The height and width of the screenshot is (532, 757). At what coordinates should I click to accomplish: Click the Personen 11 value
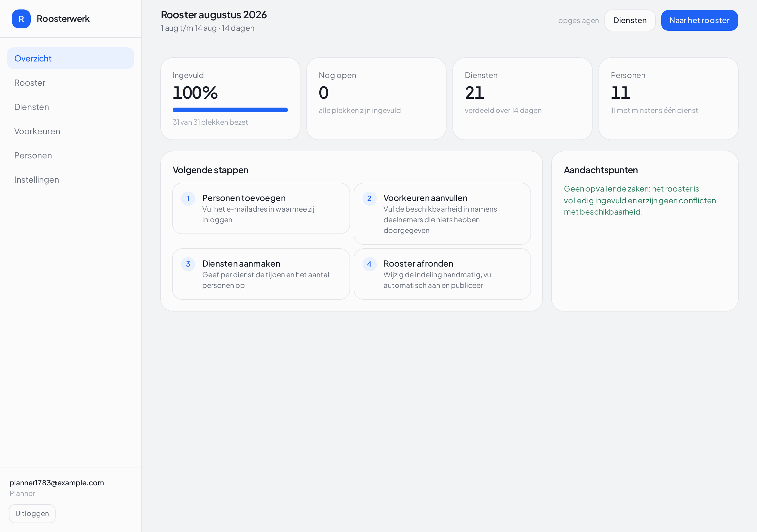pos(620,93)
